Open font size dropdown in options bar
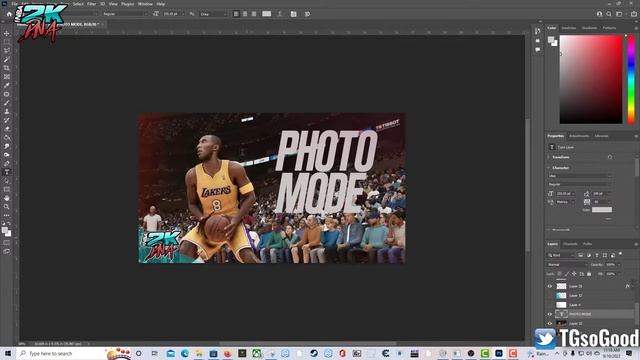Viewport: 640px width, 360px height. click(173, 14)
